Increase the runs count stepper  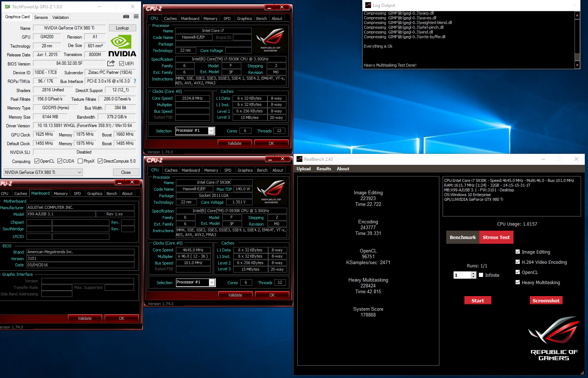pos(473,274)
